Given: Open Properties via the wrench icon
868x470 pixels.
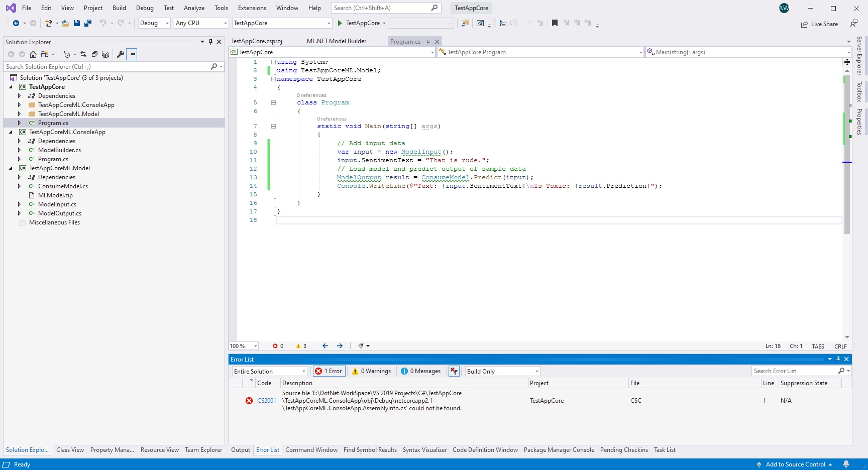Looking at the screenshot, I should 121,54.
